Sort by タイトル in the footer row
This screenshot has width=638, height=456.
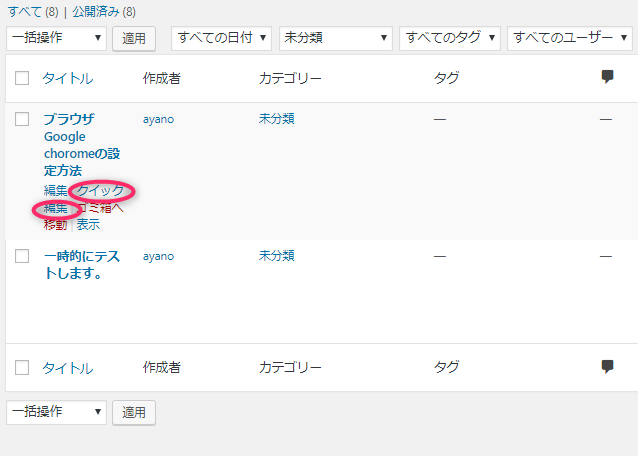tap(68, 368)
